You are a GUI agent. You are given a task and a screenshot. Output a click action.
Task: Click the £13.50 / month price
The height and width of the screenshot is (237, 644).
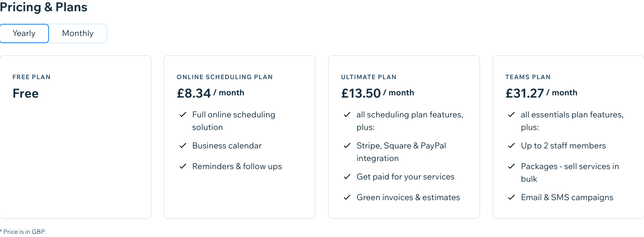[378, 93]
